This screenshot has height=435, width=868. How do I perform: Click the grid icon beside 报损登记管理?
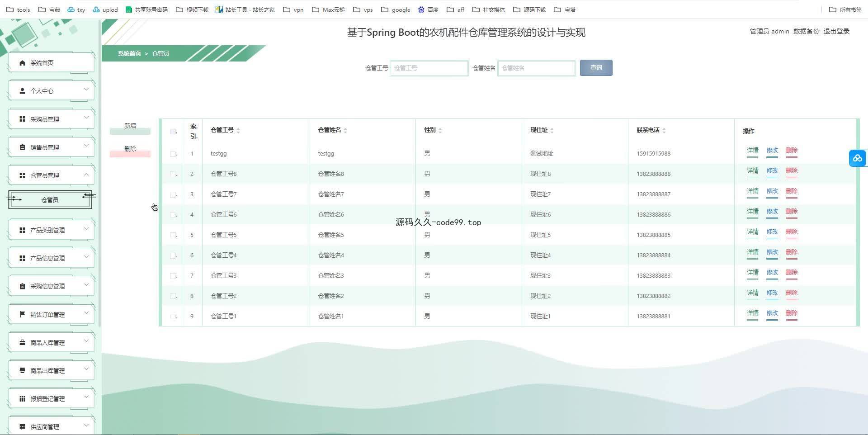coord(22,399)
